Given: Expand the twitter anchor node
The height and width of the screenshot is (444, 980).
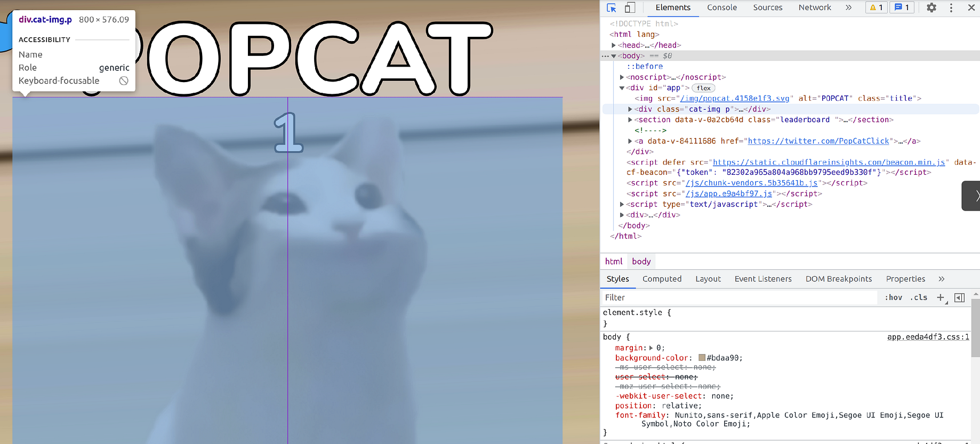Looking at the screenshot, I should tap(630, 141).
